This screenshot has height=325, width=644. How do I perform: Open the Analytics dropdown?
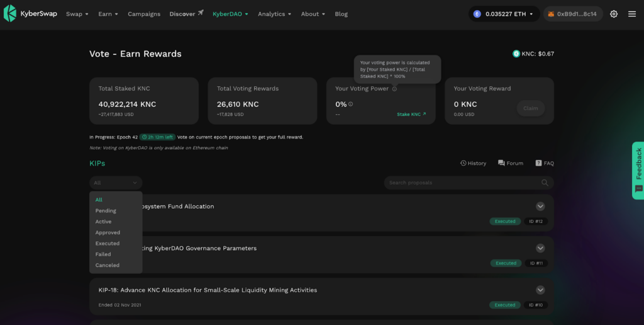(274, 14)
